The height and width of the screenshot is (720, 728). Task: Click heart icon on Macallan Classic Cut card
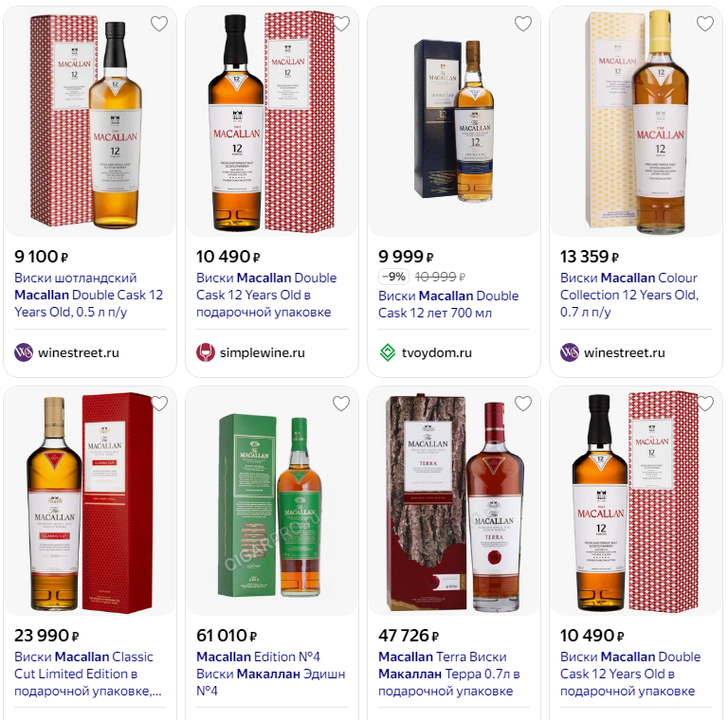[159, 404]
